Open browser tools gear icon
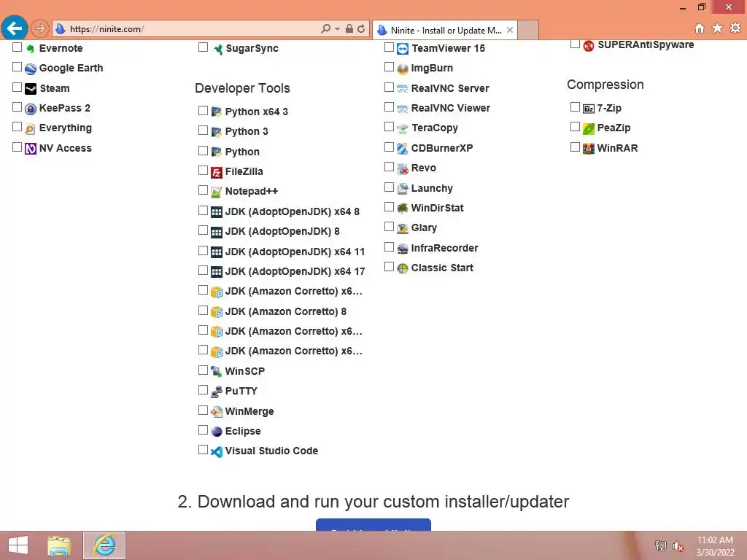747x560 pixels. click(x=735, y=28)
